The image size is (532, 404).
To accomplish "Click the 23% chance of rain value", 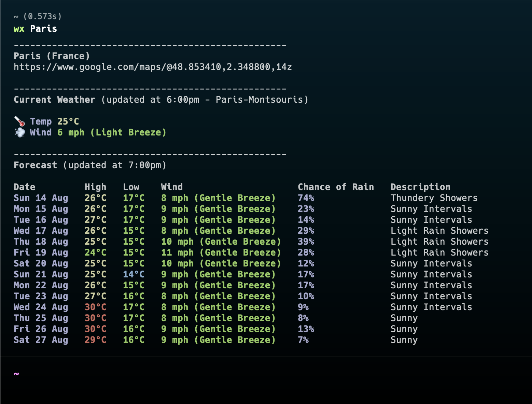I will [306, 209].
